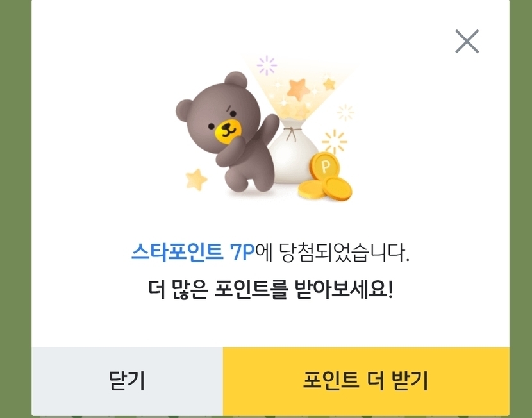Click the pale sparkle burst right of the bag
Viewport: 532px width, 418px height.
tap(345, 113)
